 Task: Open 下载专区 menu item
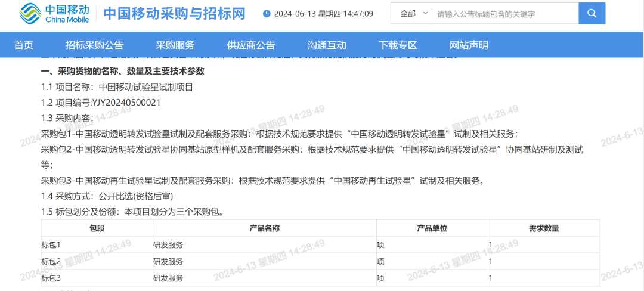click(x=398, y=45)
